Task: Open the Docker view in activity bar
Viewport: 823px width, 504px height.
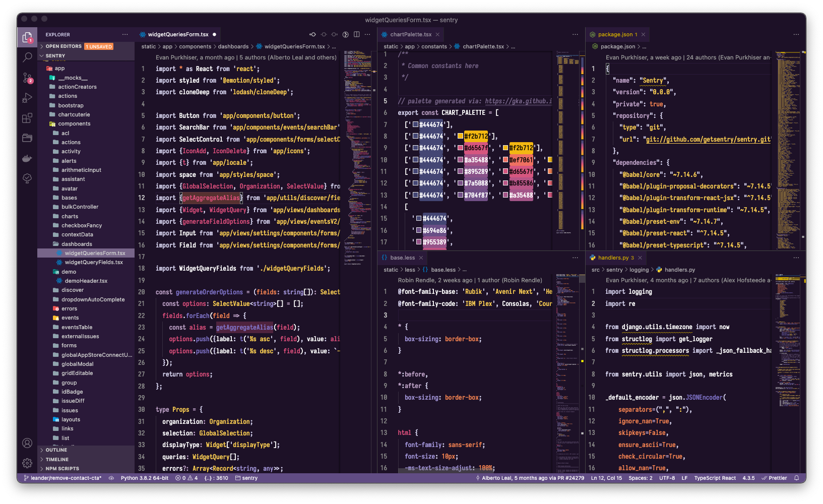Action: [x=27, y=158]
